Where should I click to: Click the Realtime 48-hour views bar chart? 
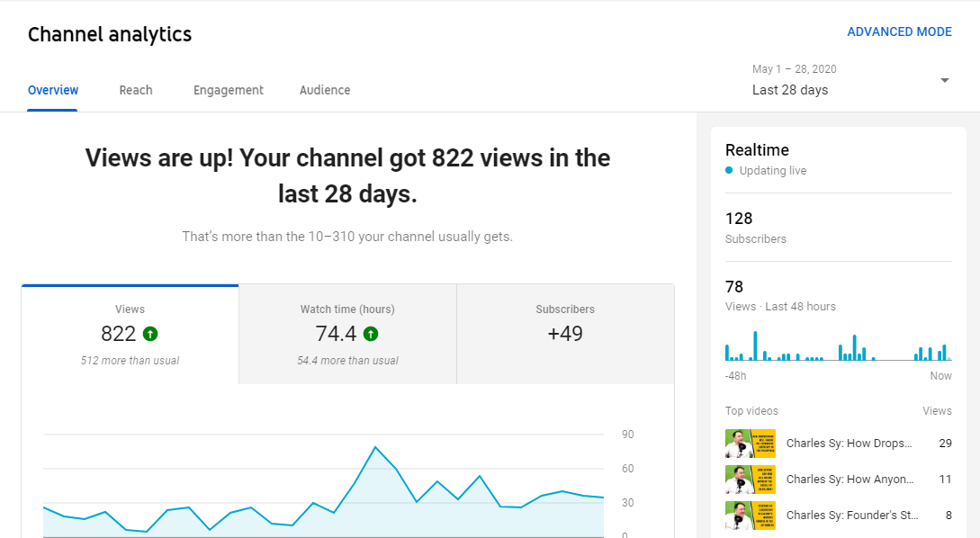(838, 348)
